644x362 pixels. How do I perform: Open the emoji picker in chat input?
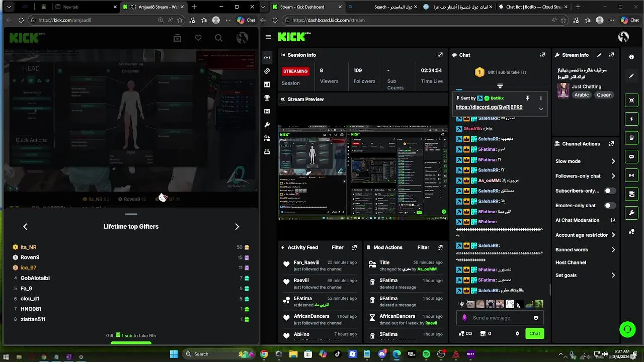click(x=536, y=318)
